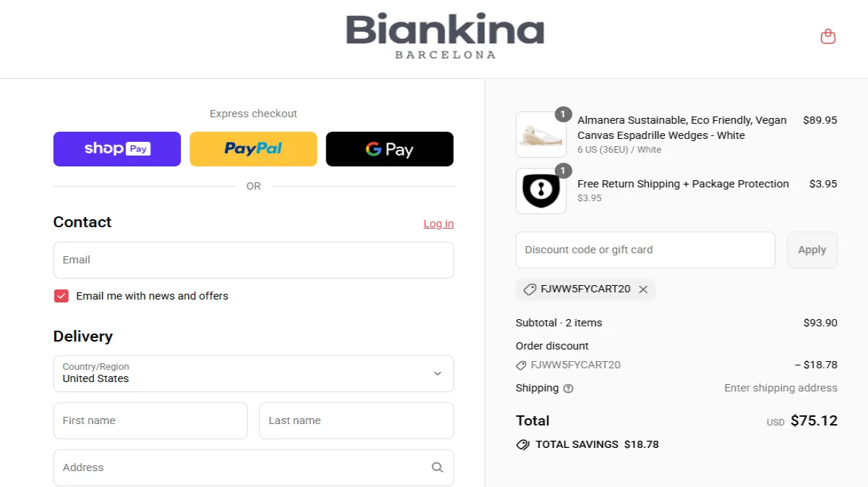
Task: Open the Country/Region dropdown
Action: [x=253, y=373]
